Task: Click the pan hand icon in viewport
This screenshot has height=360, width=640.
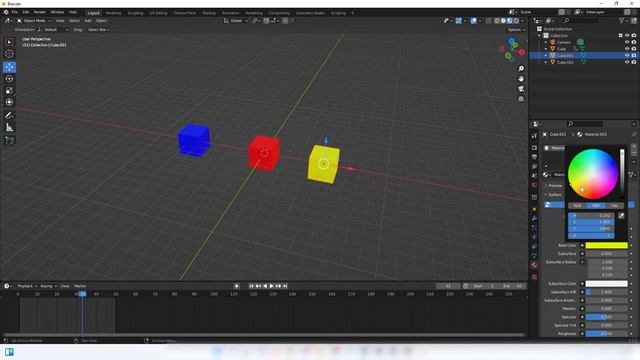Action: click(x=521, y=79)
